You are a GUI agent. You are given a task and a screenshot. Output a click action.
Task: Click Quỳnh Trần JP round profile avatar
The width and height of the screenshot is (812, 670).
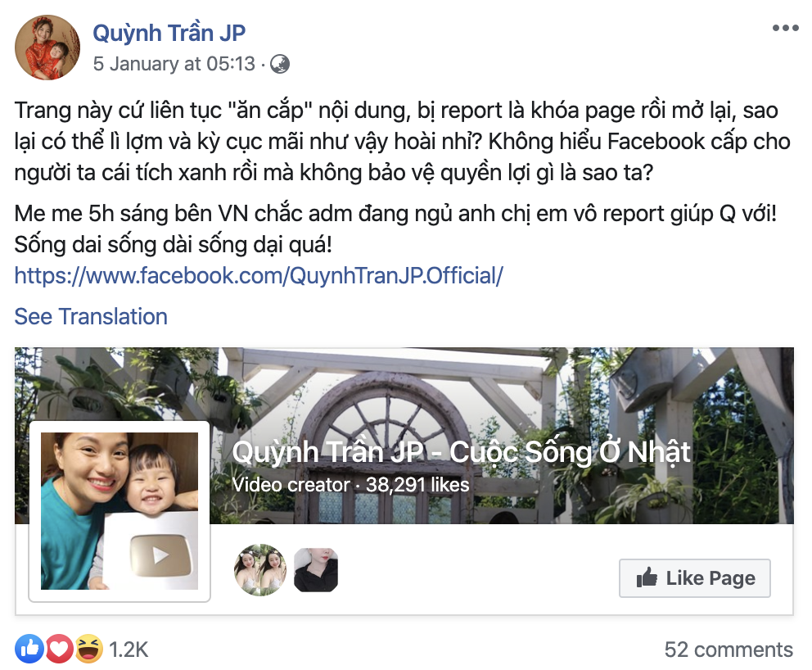[x=47, y=48]
